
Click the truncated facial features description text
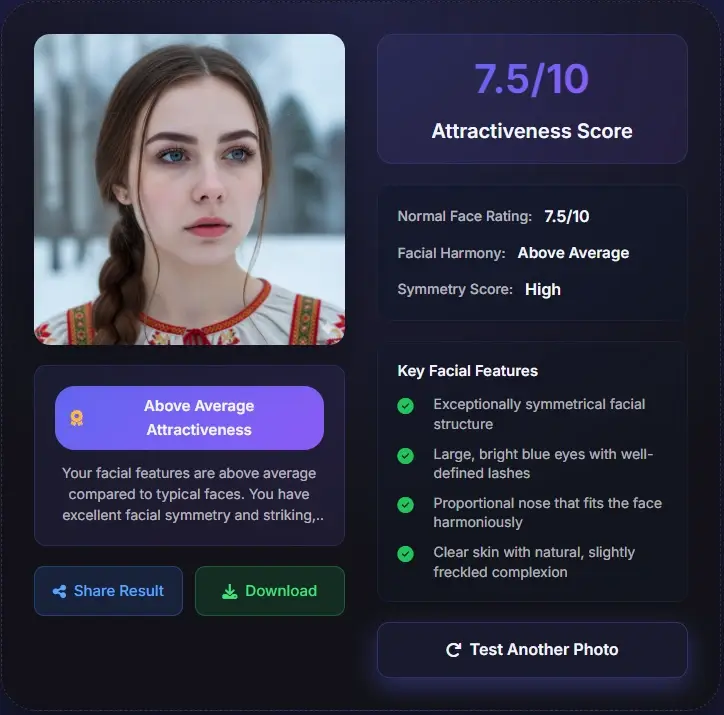tap(193, 494)
